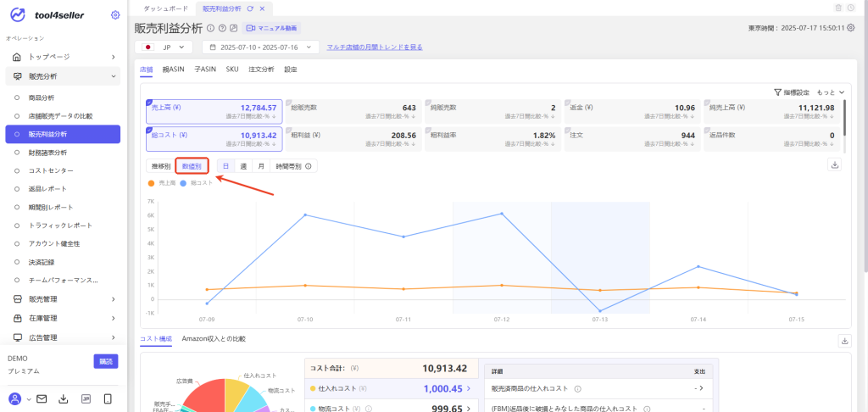Click the 広告管理 monitor icon

pyautogui.click(x=17, y=337)
